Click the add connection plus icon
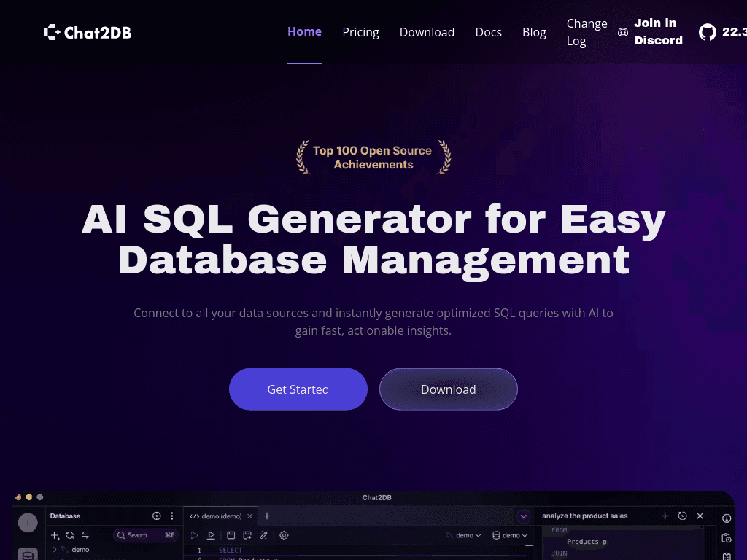The height and width of the screenshot is (560, 747). click(x=55, y=535)
